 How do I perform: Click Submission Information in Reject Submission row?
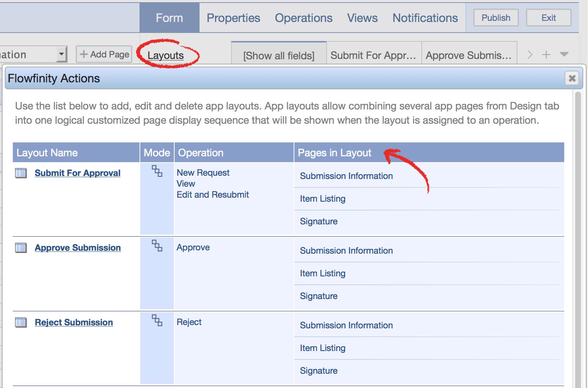pos(346,325)
